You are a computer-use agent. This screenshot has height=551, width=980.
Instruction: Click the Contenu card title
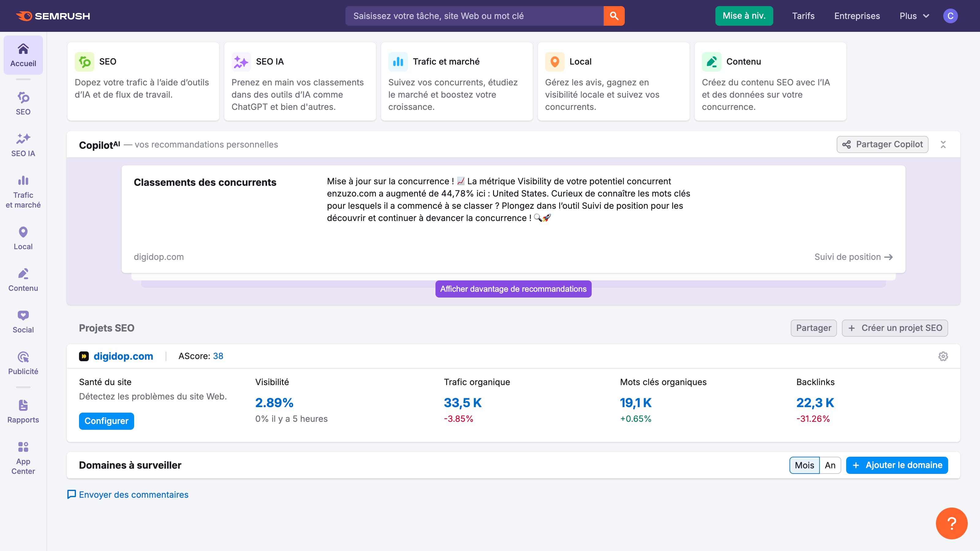(743, 62)
